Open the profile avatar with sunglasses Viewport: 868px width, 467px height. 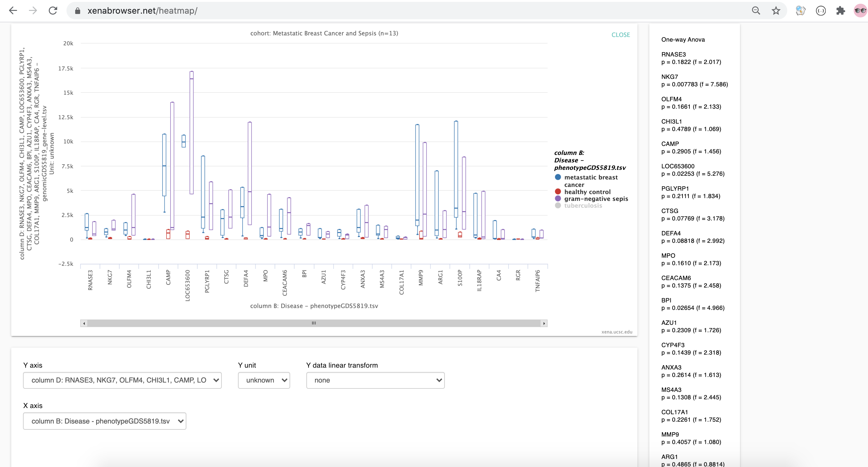coord(860,11)
